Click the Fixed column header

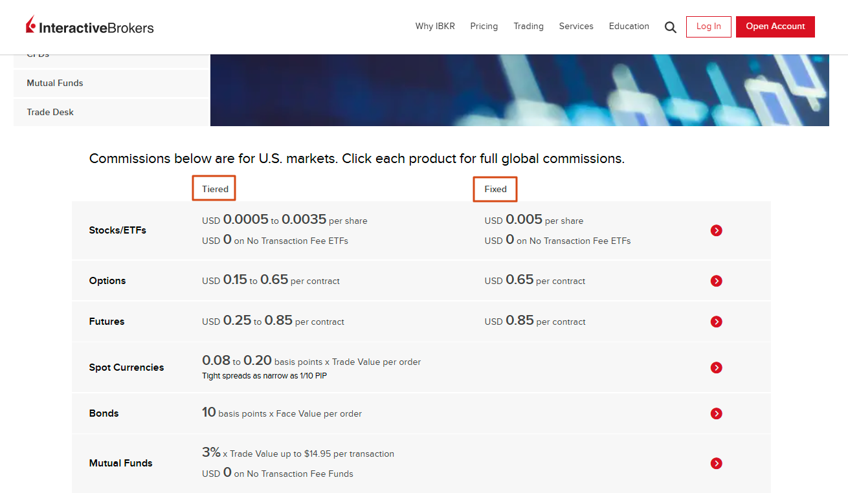click(495, 189)
